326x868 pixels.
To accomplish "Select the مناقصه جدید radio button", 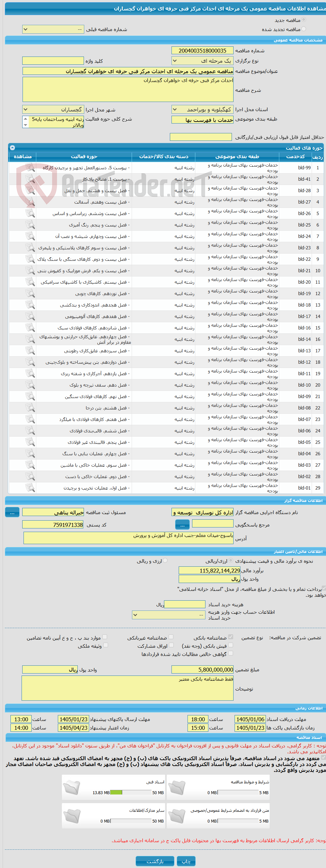I will tap(304, 20).
